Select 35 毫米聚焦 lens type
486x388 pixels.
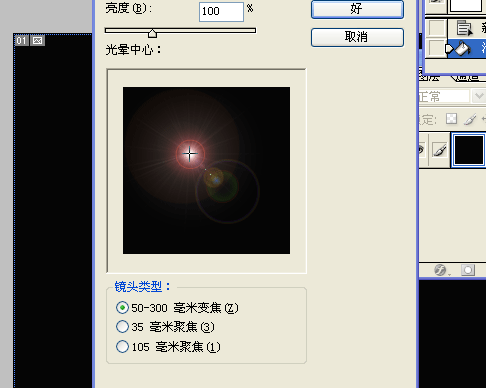click(x=165, y=327)
